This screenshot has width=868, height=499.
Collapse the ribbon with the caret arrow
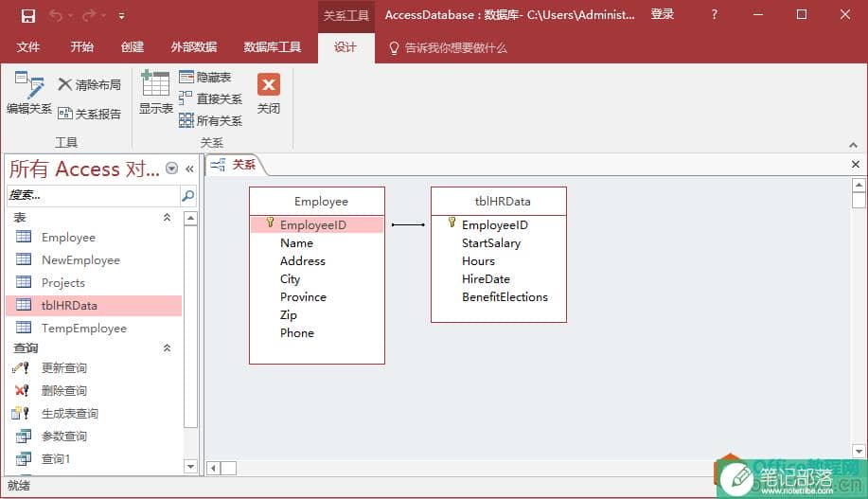pyautogui.click(x=853, y=145)
